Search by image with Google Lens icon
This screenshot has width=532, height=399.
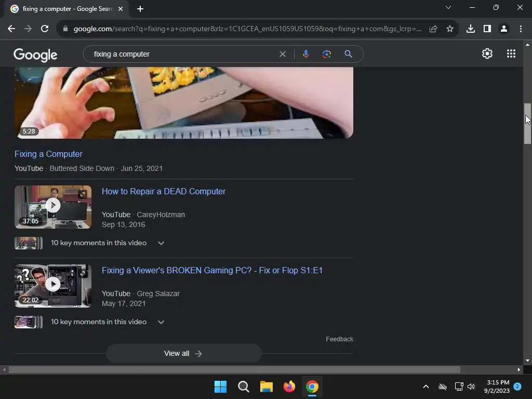[x=326, y=54]
